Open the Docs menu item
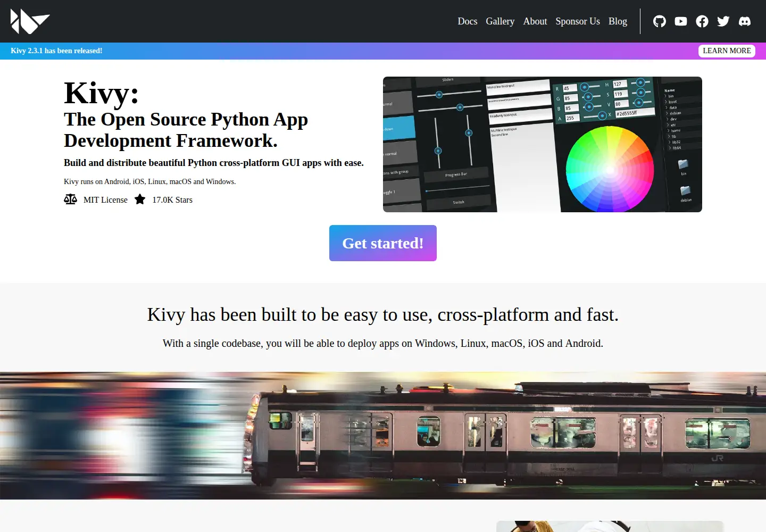This screenshot has height=532, width=766. [x=468, y=21]
